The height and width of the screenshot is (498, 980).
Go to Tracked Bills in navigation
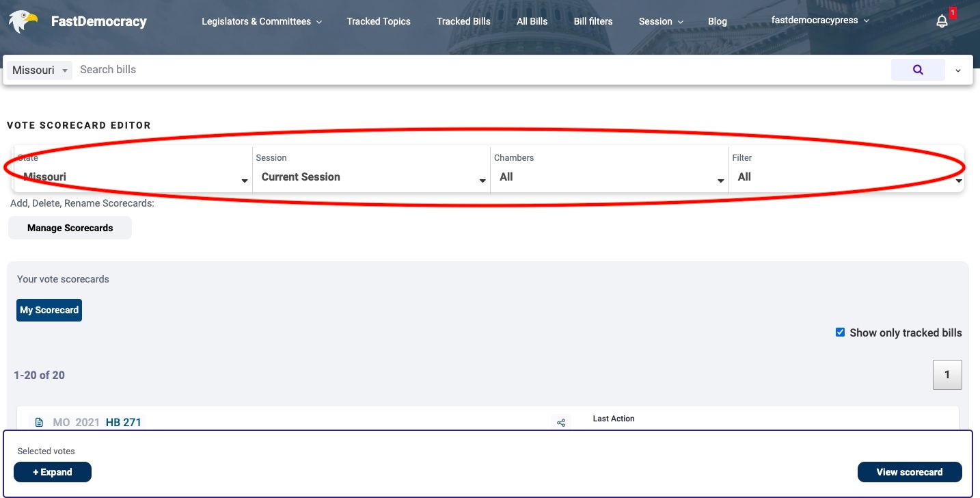463,21
